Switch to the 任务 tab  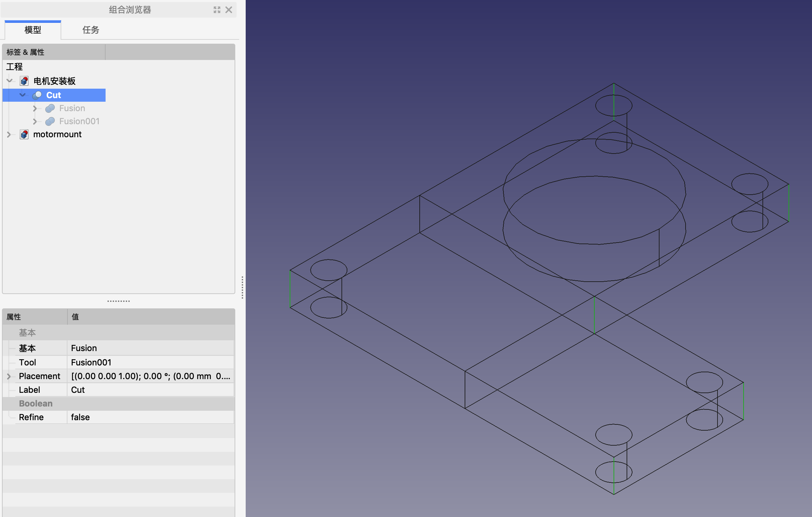[91, 30]
